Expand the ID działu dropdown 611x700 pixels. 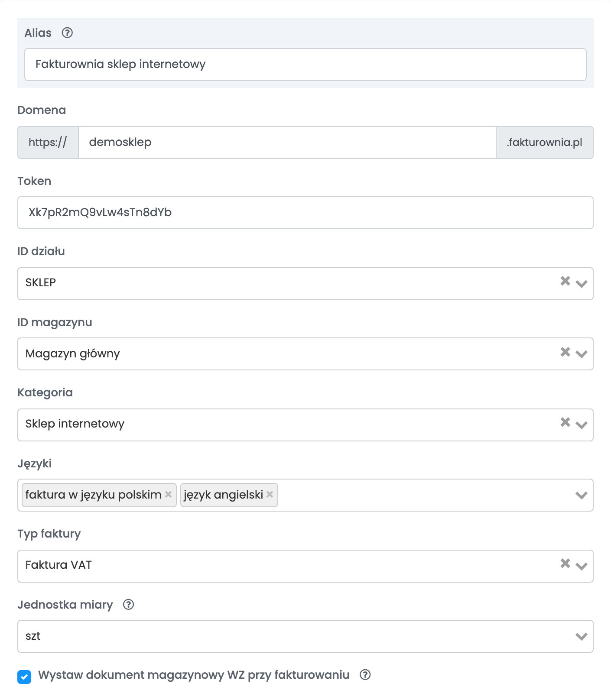click(582, 284)
